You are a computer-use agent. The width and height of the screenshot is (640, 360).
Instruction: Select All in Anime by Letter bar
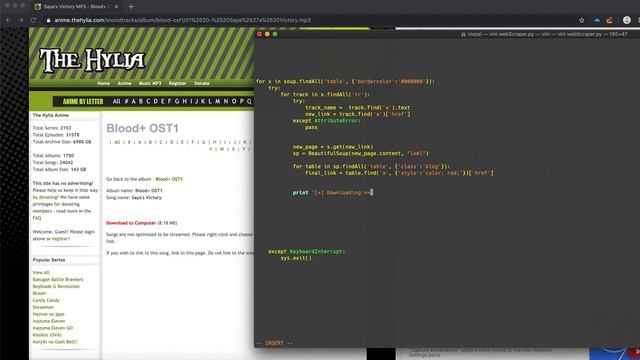[x=116, y=101]
